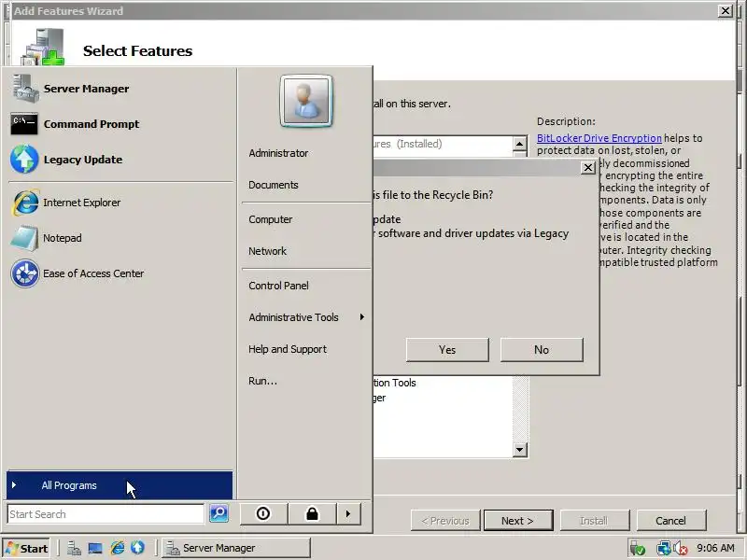Viewport: 747px width, 560px height.
Task: Click network tray icon
Action: [x=663, y=548]
